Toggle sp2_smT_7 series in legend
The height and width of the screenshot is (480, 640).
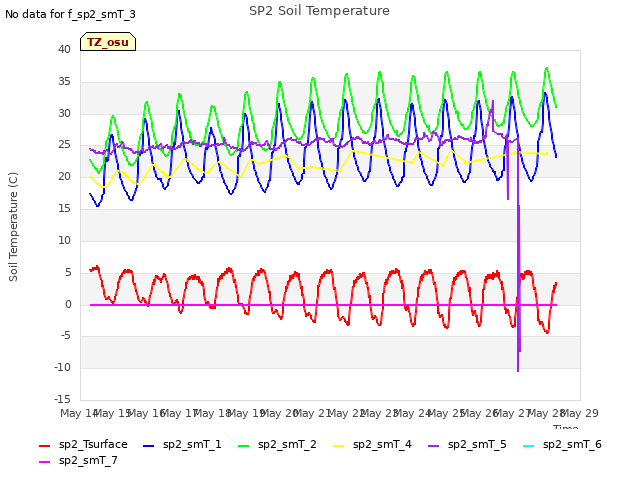[78, 460]
